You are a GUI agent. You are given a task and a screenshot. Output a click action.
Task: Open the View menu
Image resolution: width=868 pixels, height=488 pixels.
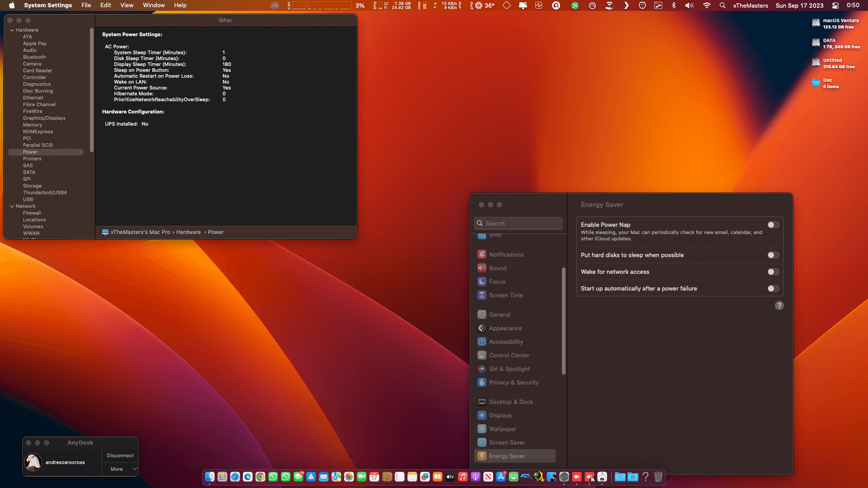click(x=127, y=5)
